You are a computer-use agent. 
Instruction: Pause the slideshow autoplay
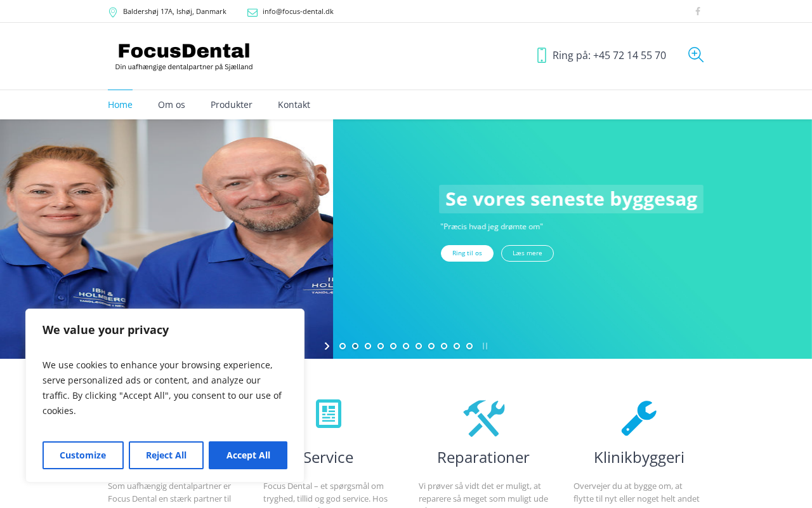click(485, 346)
